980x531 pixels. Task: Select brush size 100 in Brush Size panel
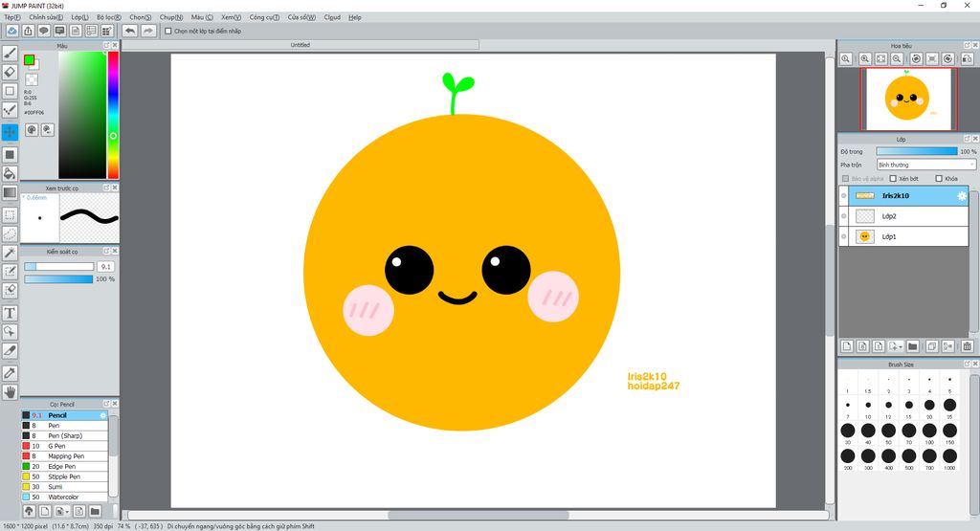[929, 431]
